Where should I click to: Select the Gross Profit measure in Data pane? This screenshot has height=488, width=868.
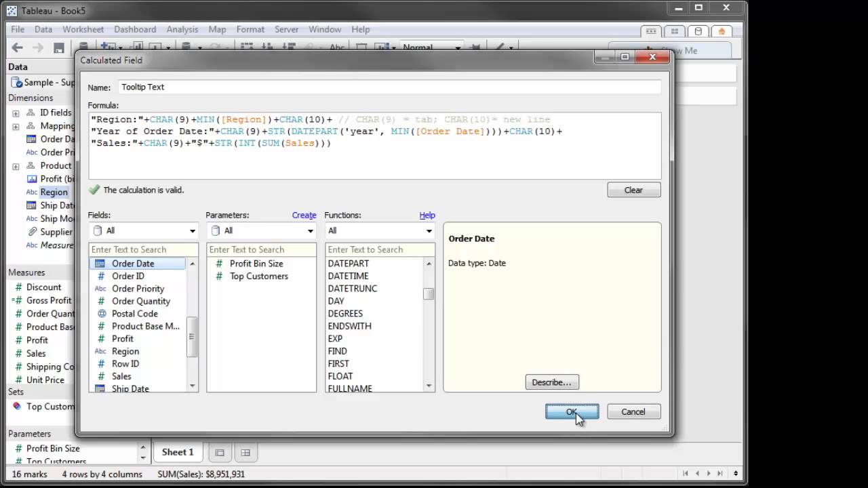coord(49,300)
